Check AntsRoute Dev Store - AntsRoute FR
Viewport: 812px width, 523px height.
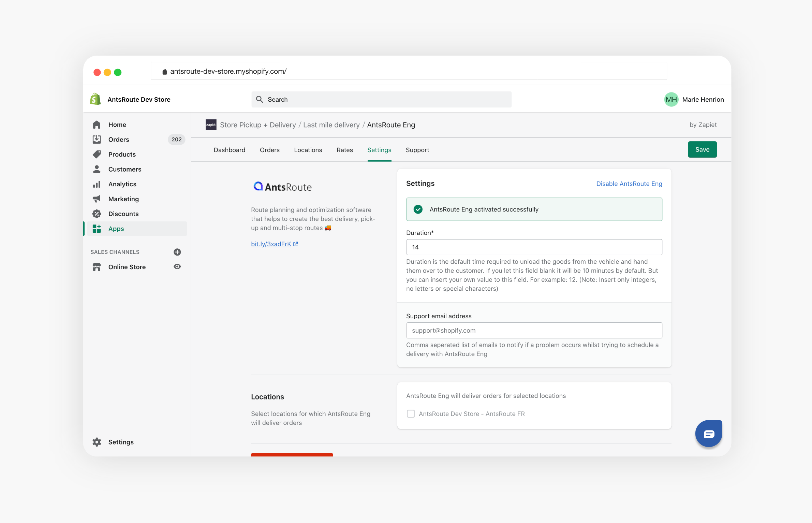coord(411,414)
